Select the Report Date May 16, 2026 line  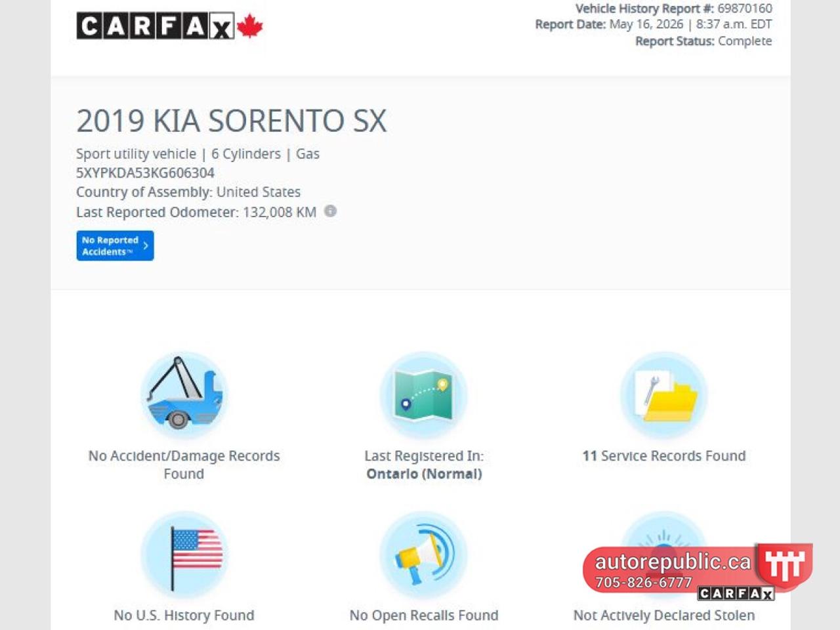(x=654, y=24)
